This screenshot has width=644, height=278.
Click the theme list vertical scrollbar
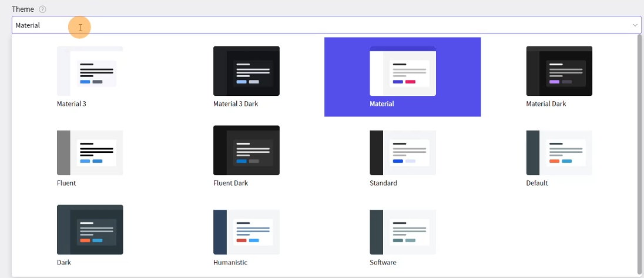(639, 155)
